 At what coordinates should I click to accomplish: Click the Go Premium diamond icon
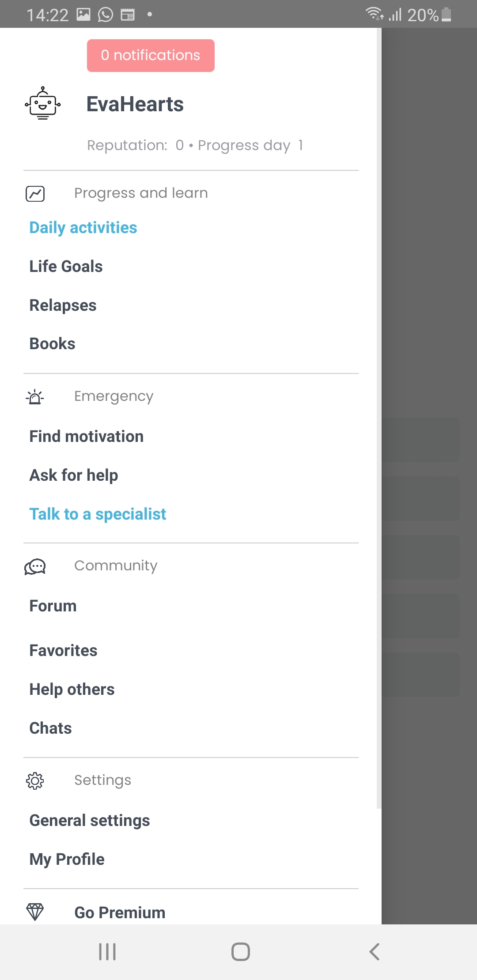(35, 912)
